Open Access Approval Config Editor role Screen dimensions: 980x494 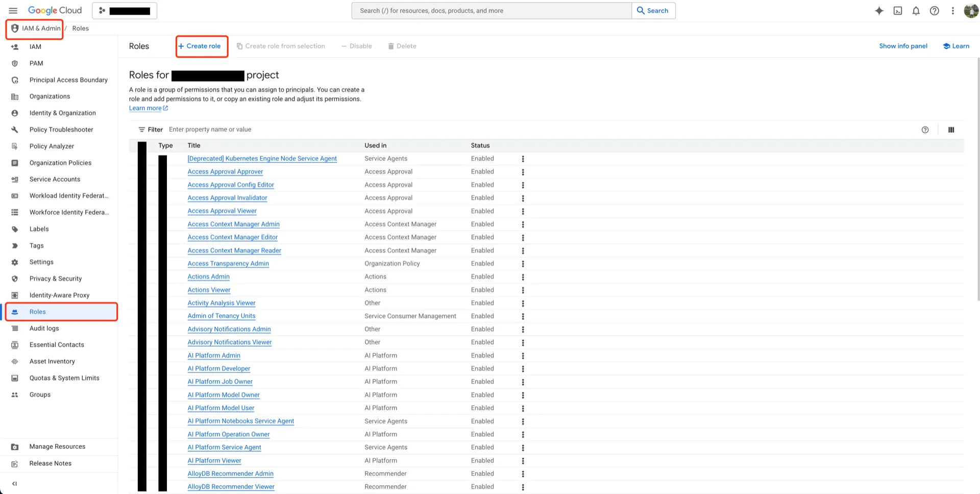point(231,185)
